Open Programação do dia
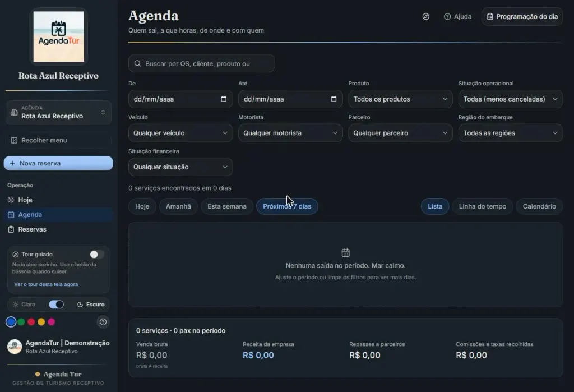 (522, 16)
